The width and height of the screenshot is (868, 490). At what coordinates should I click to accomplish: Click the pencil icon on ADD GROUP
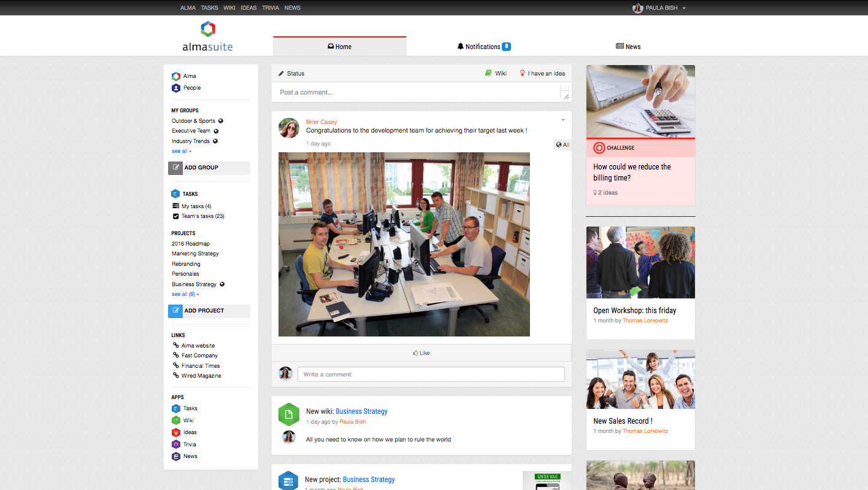176,168
